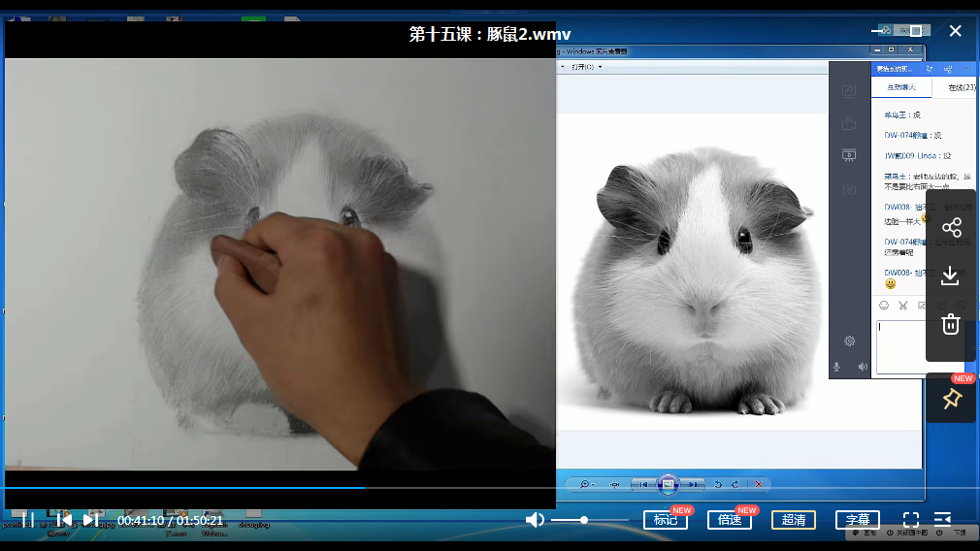Switch to the 在线 online users tab
980x551 pixels.
[x=962, y=87]
